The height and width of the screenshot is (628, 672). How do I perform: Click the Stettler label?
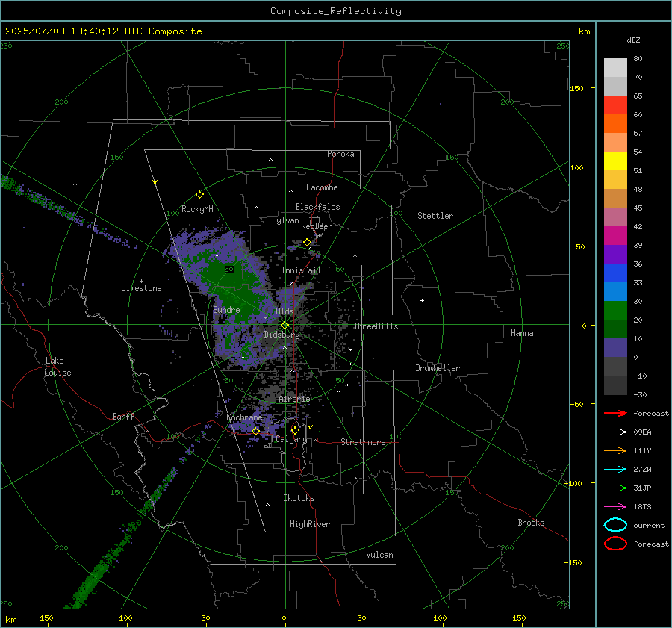coord(435,216)
